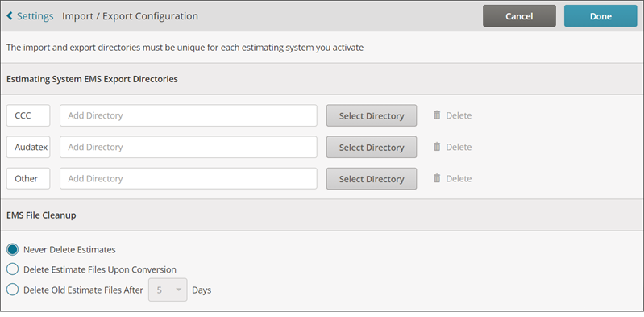Screen dimensions: 644x317
Task: Click Estimating System EMS Export Directories heading
Action: tap(92, 79)
